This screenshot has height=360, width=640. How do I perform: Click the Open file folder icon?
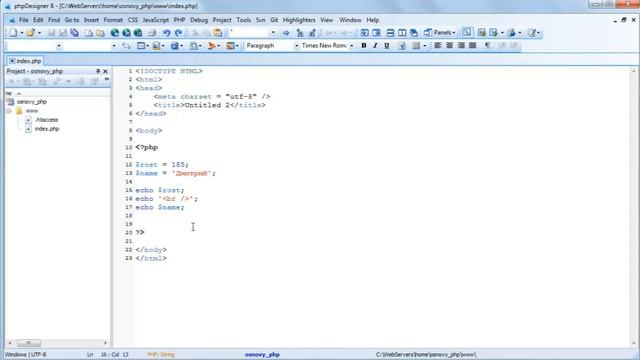point(30,33)
